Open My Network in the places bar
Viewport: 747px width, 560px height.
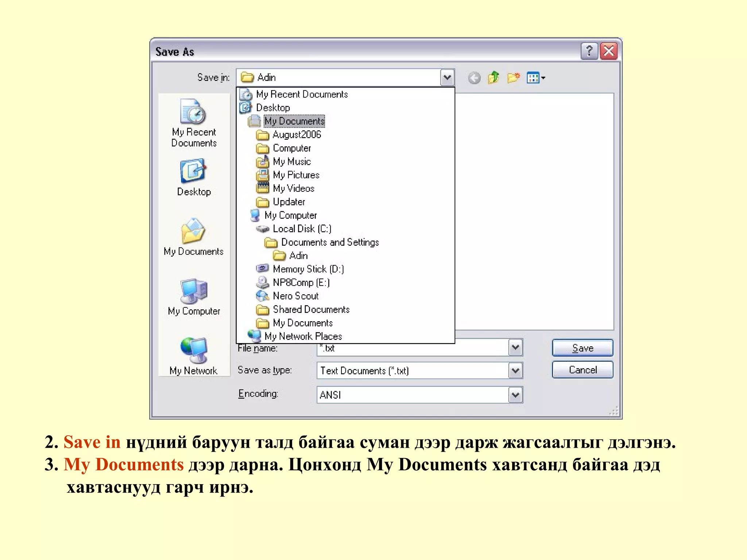click(x=194, y=356)
